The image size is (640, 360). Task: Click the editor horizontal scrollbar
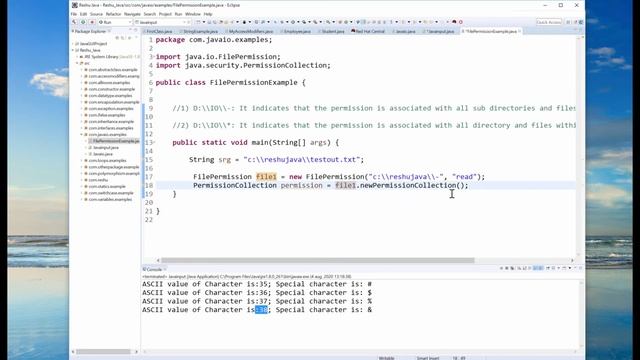click(x=318, y=260)
